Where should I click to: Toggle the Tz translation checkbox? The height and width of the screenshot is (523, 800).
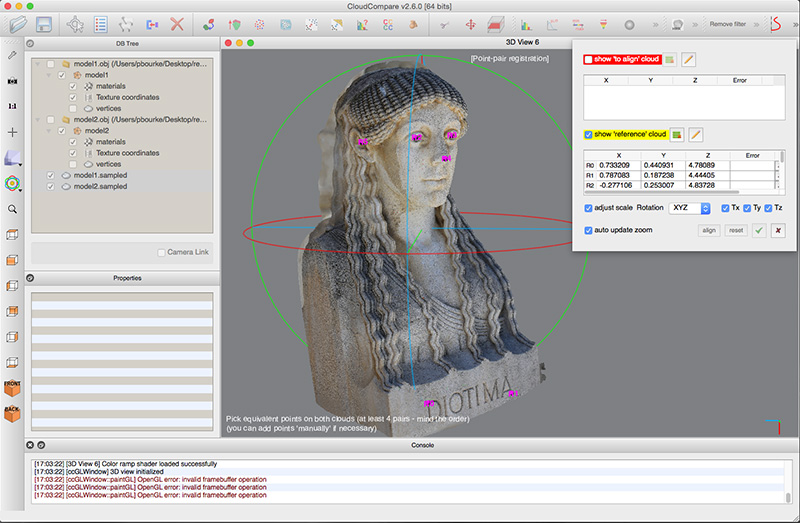768,208
